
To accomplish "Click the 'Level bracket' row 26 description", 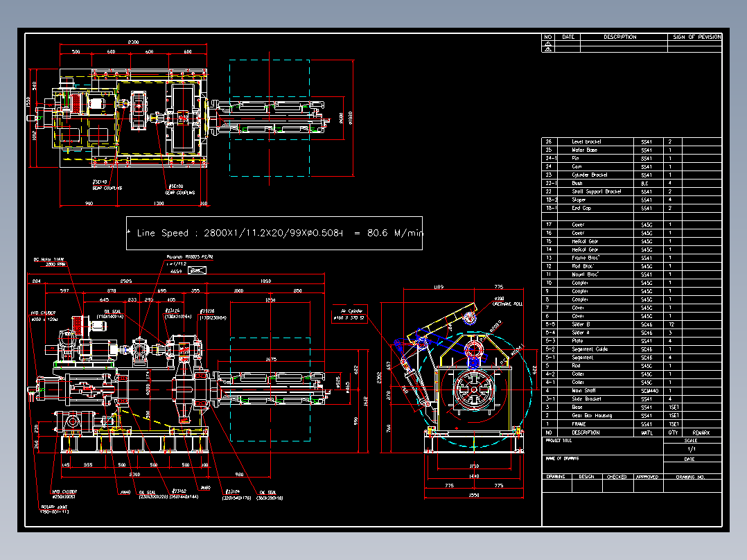I will tap(586, 141).
